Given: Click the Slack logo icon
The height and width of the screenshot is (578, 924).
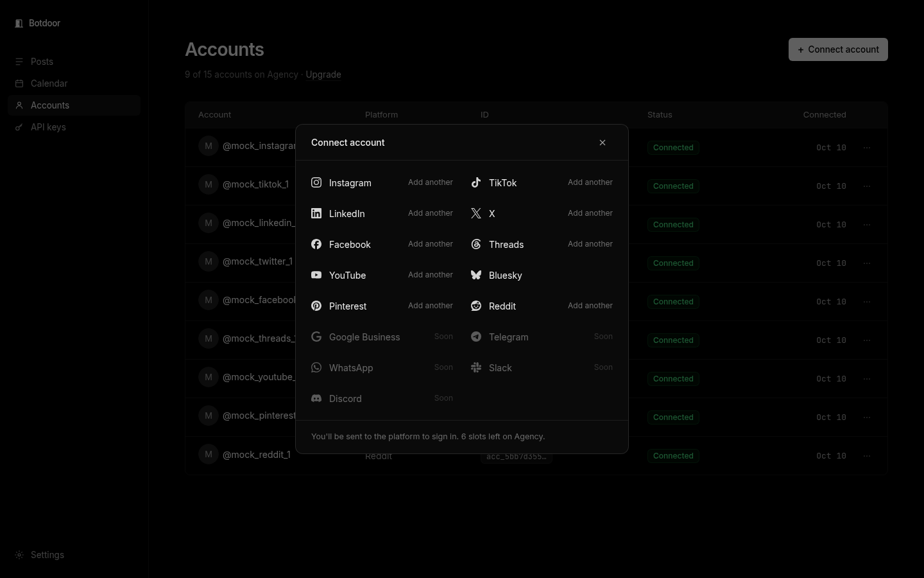Looking at the screenshot, I should [476, 367].
